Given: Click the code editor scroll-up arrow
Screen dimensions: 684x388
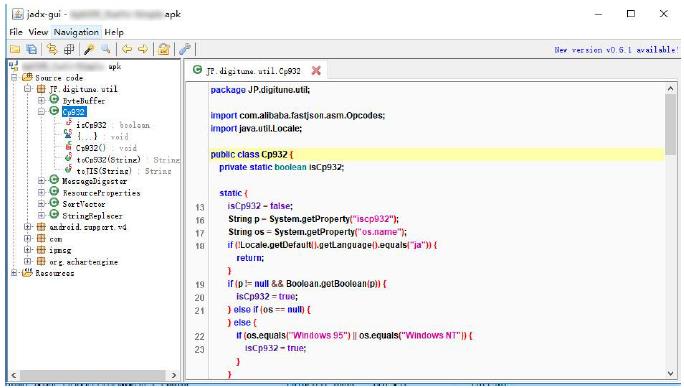Looking at the screenshot, I should click(670, 89).
